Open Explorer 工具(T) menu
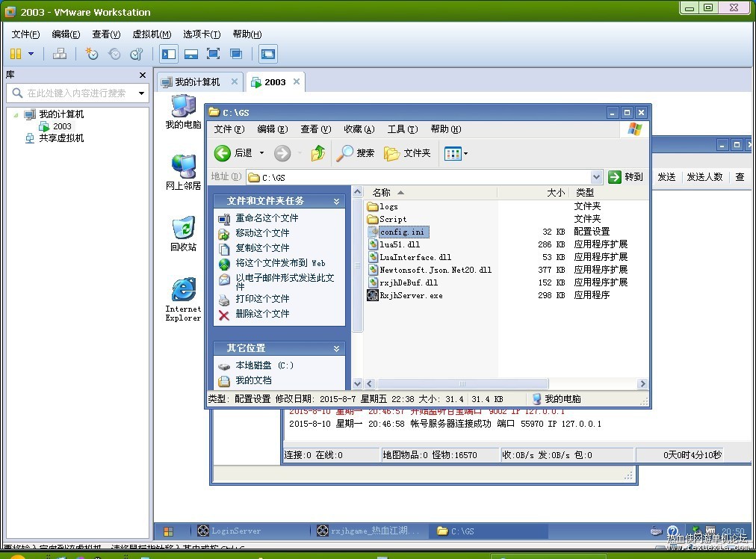 (x=403, y=129)
